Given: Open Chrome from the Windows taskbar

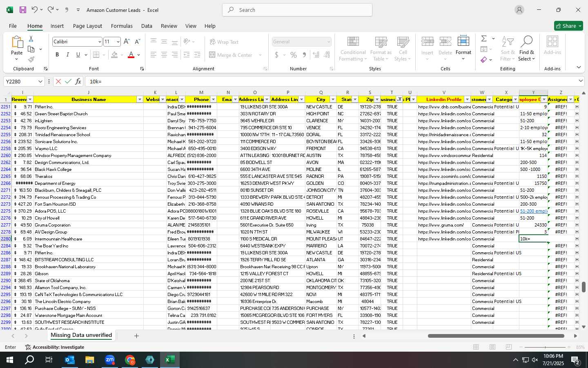Looking at the screenshot, I should click(130, 360).
